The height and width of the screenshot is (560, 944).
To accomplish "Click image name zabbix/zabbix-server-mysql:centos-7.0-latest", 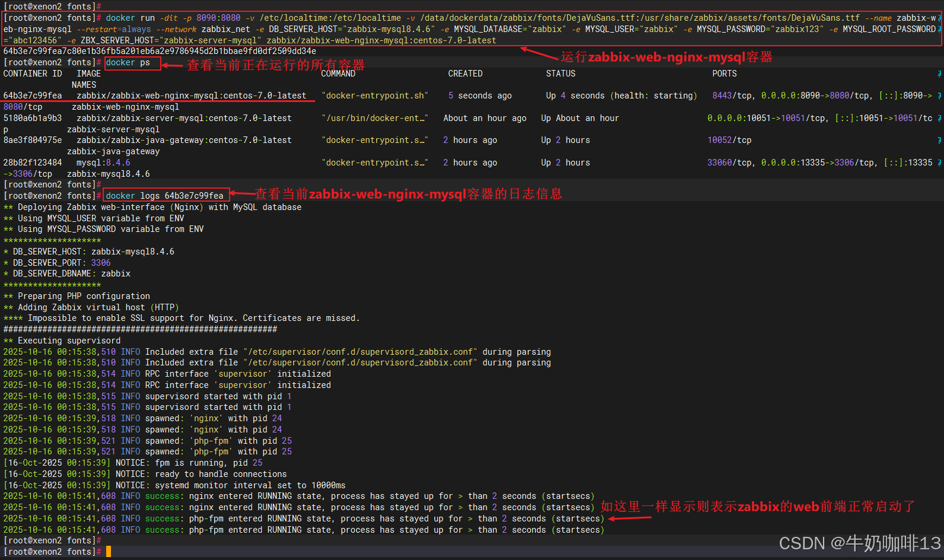I will pyautogui.click(x=184, y=118).
